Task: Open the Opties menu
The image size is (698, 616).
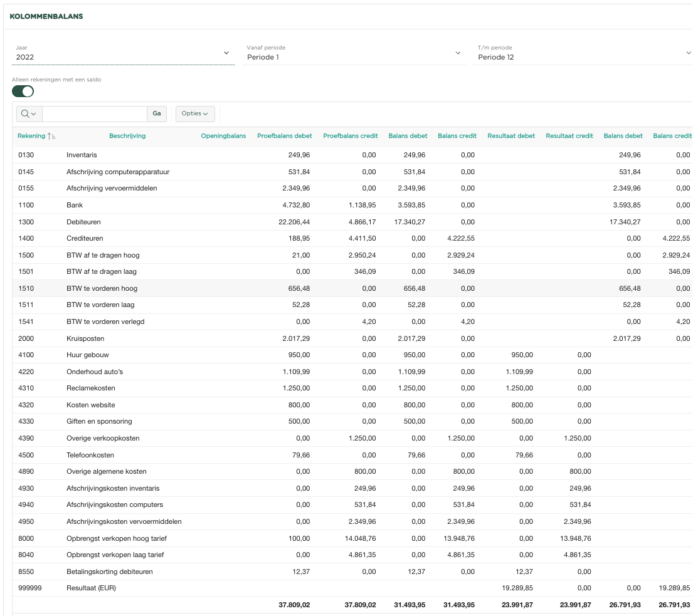Action: (x=195, y=113)
